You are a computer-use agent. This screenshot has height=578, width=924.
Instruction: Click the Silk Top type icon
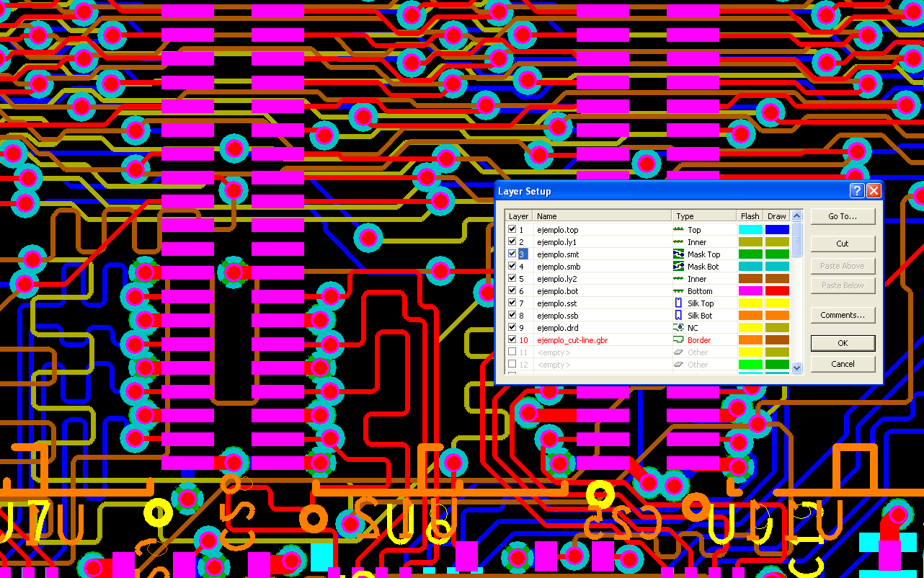tap(678, 303)
